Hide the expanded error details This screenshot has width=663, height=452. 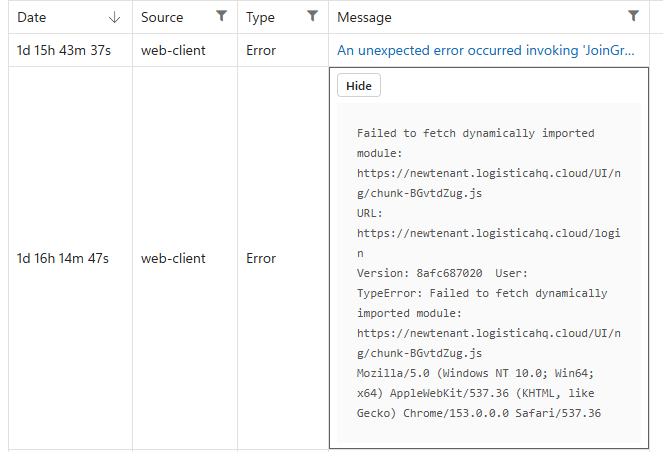(x=359, y=85)
